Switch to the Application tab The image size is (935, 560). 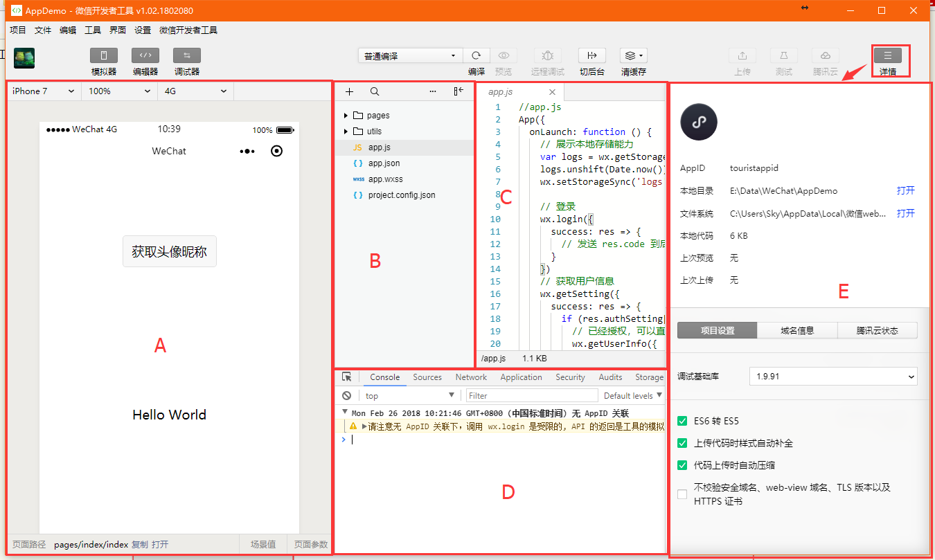click(x=521, y=377)
